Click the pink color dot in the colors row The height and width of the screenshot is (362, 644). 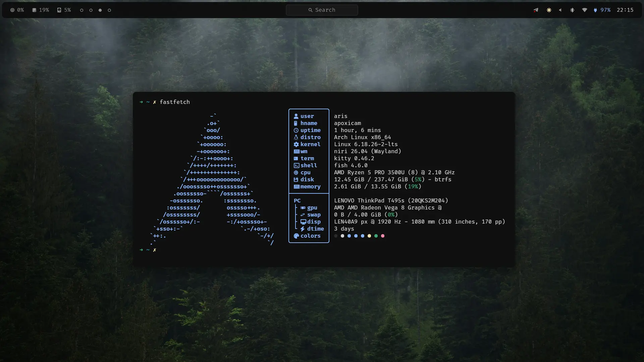pyautogui.click(x=383, y=236)
